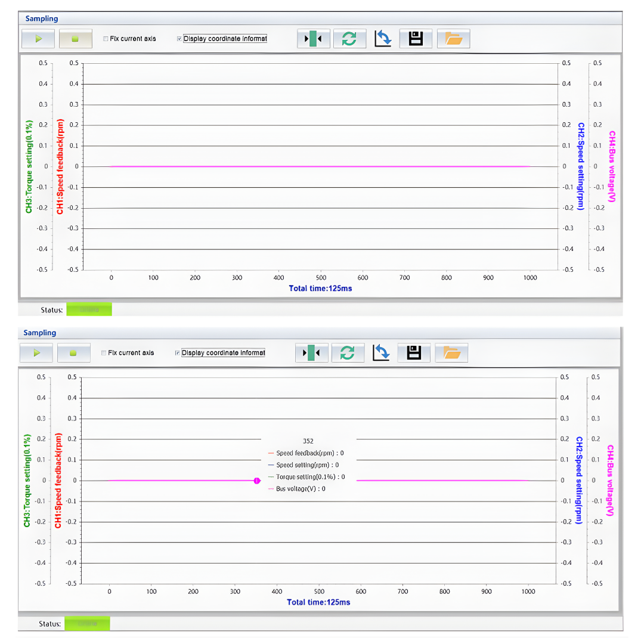Open file via upper panel folder icon
Screen dimensions: 644x644
453,39
